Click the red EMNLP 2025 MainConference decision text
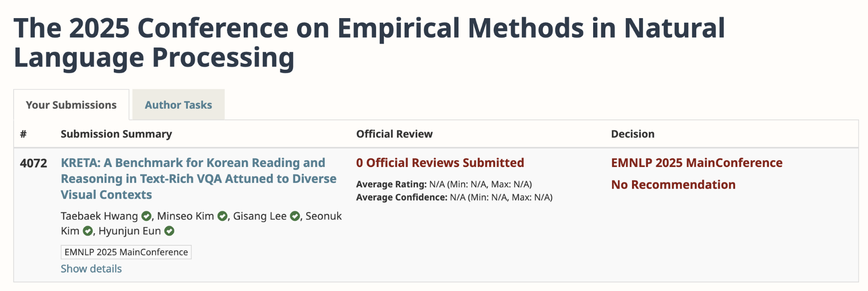 pyautogui.click(x=696, y=163)
